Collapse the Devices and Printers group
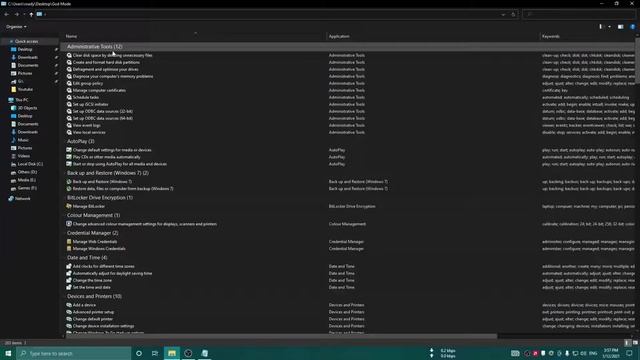The width and height of the screenshot is (640, 360). pos(94,296)
